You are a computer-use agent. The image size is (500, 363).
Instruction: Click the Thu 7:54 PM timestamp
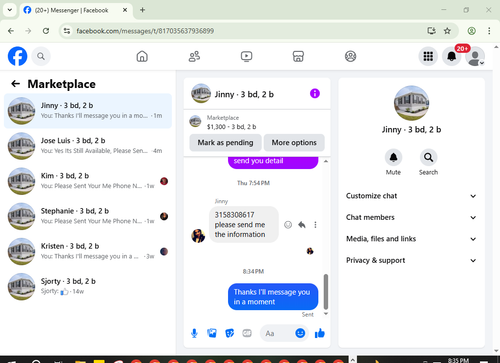[253, 183]
